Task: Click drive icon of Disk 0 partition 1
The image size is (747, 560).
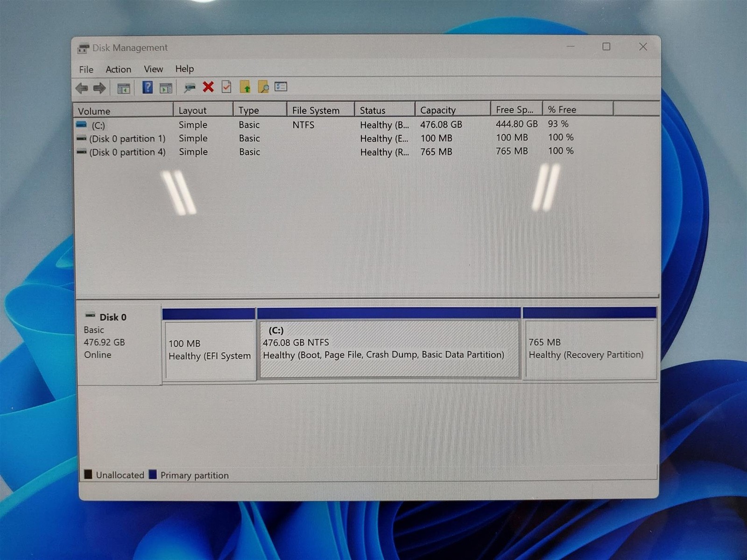Action: click(82, 139)
